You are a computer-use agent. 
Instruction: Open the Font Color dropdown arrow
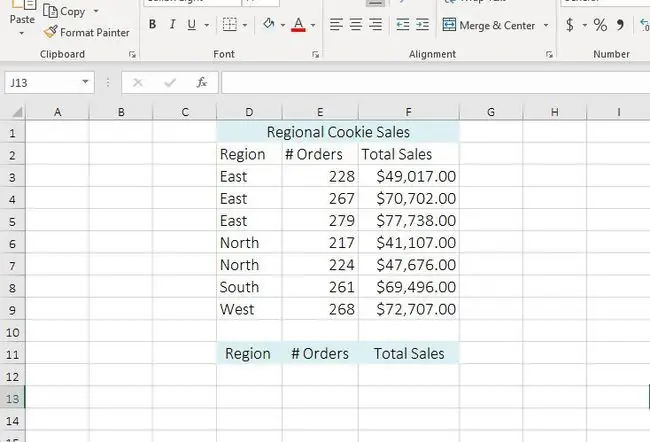(x=313, y=25)
